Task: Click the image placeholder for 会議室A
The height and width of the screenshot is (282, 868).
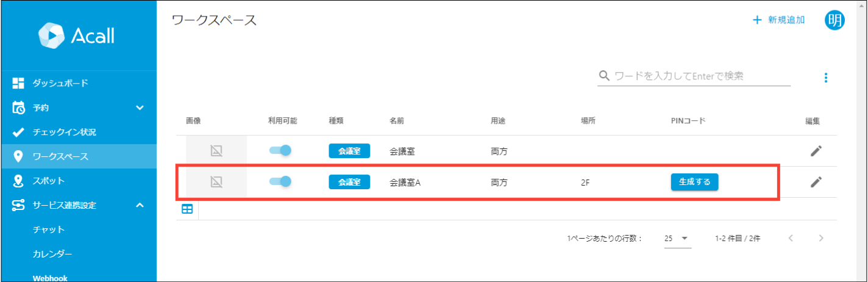Action: pos(216,181)
